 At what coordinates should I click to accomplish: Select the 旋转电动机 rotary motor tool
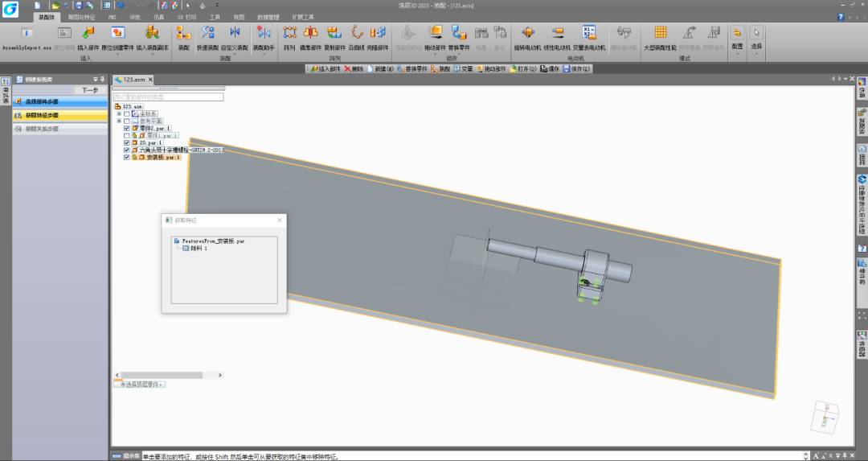(x=527, y=33)
